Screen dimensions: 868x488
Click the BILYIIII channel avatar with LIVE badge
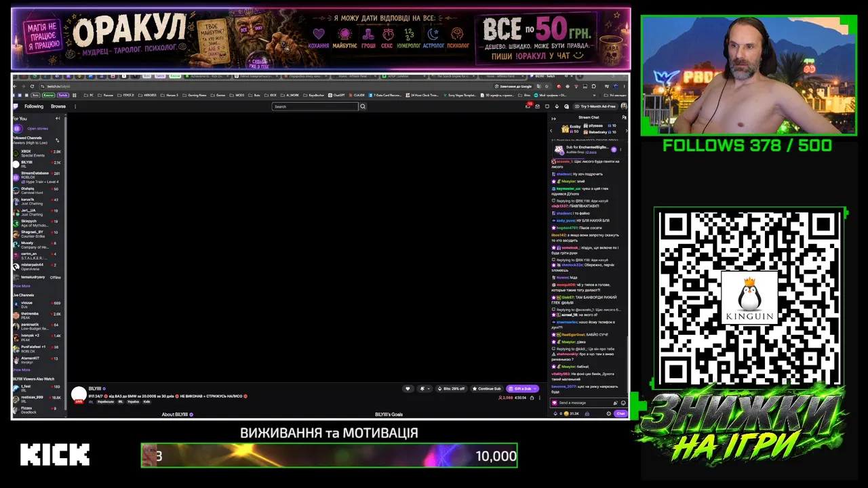[79, 394]
